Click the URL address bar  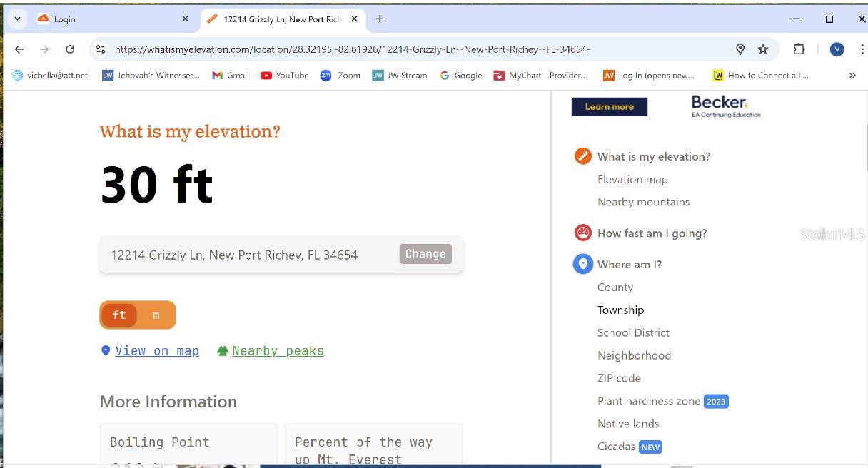(x=414, y=49)
